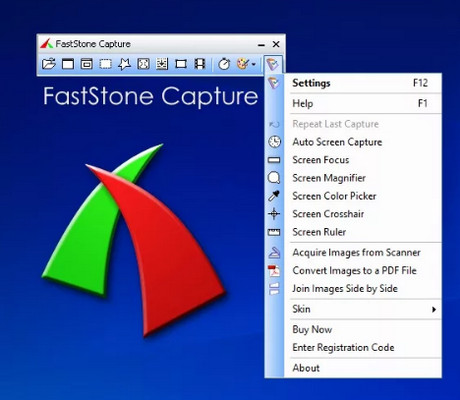
Task: Open file in editor toolbar icon
Action: coord(49,63)
